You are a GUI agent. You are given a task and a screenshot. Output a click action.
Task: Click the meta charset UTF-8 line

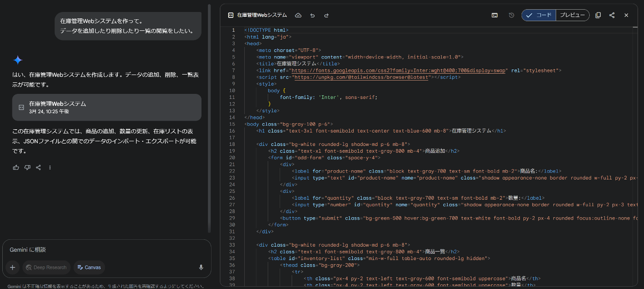[x=289, y=50]
